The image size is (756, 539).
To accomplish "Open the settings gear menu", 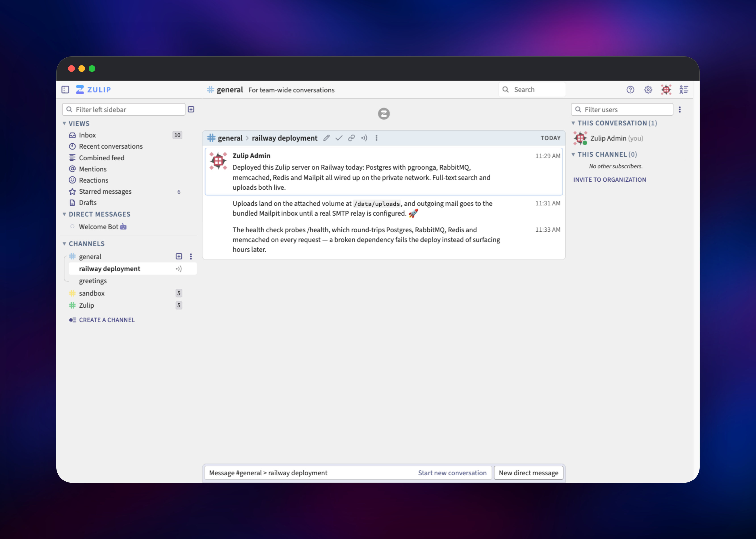I will point(648,90).
